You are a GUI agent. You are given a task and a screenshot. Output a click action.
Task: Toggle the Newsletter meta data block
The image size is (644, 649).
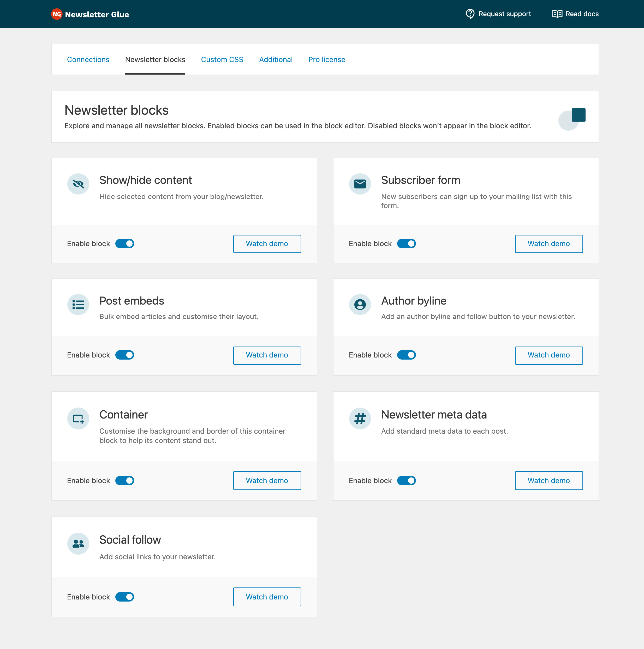point(406,480)
